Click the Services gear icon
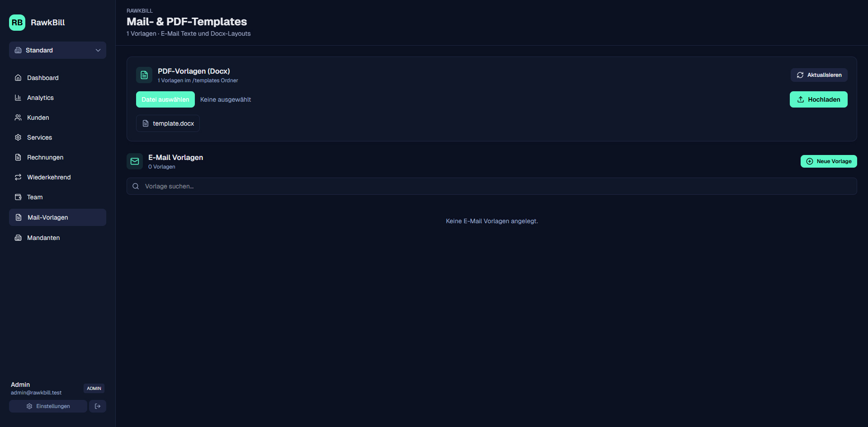 (x=18, y=137)
